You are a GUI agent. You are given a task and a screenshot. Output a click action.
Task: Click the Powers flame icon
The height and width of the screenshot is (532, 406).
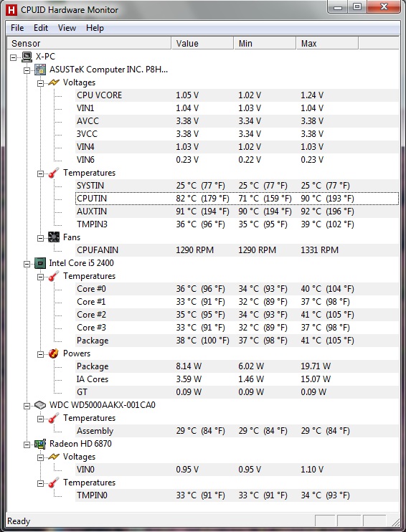pos(54,353)
